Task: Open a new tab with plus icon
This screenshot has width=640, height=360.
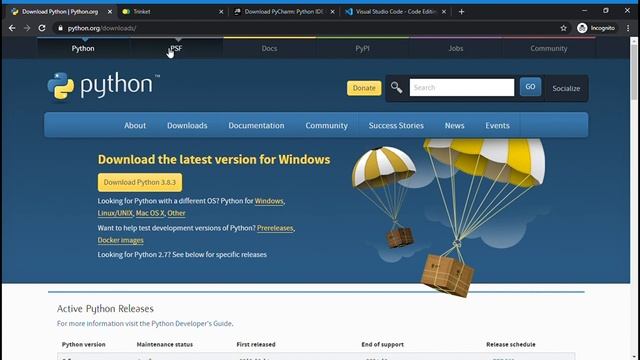Action: 461,12
